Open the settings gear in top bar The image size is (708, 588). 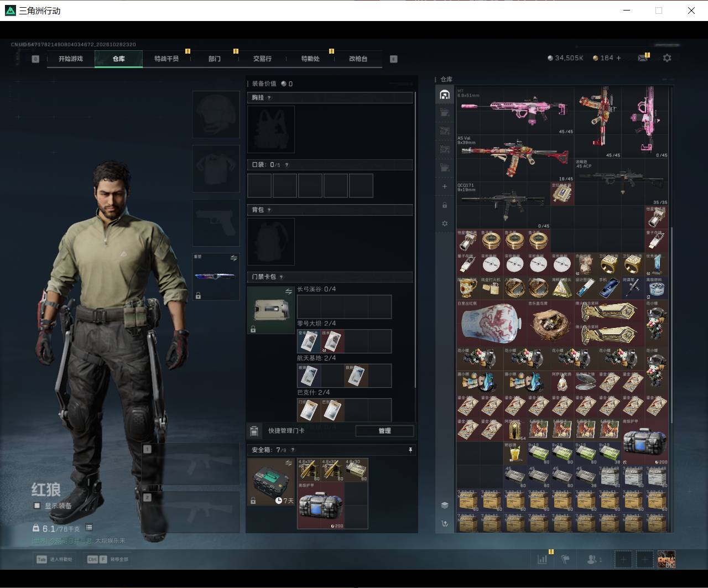667,58
